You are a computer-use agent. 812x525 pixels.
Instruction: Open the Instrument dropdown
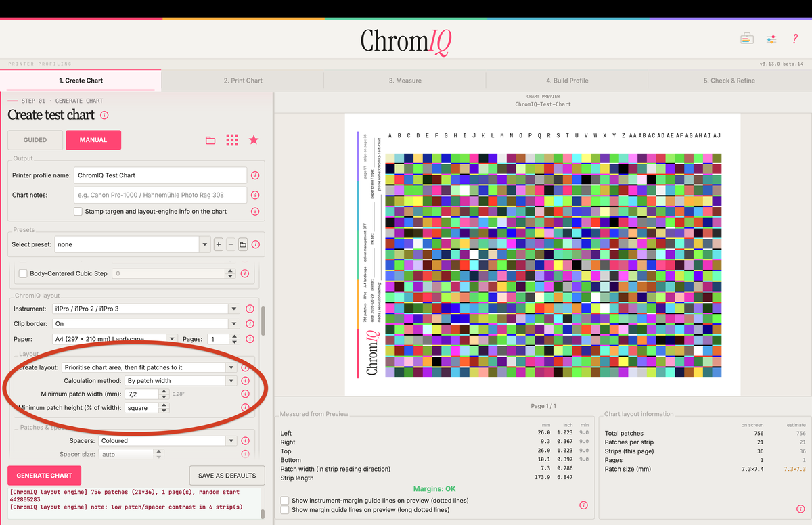[x=145, y=309]
